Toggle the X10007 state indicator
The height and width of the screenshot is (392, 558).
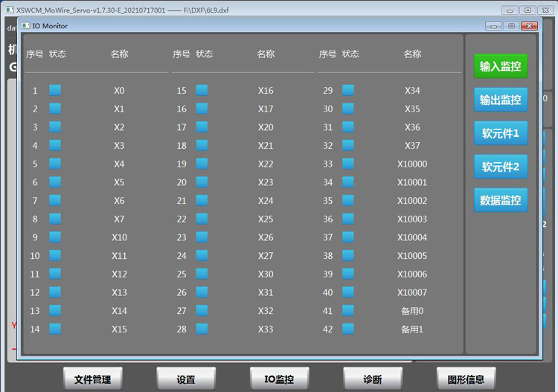(x=348, y=292)
